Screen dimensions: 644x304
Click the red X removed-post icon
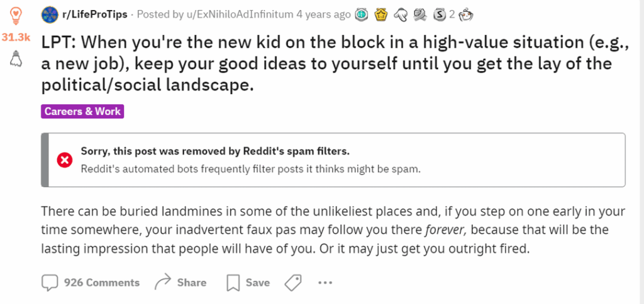[x=65, y=160]
